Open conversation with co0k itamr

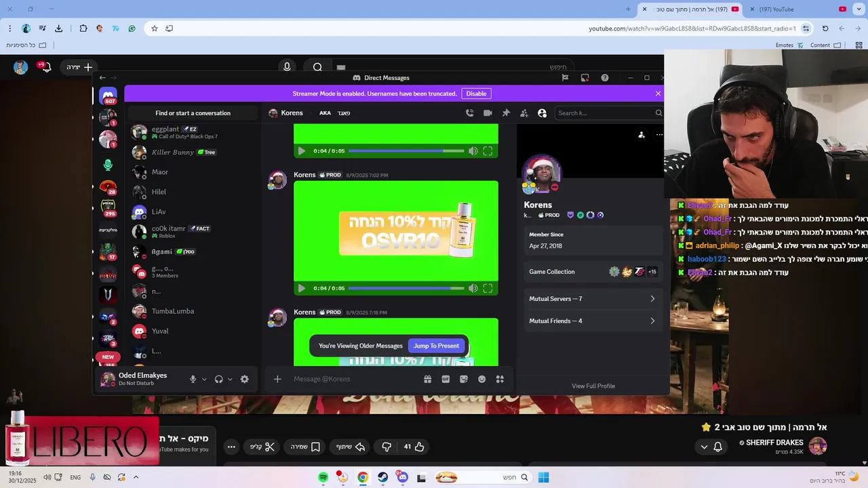click(193, 232)
